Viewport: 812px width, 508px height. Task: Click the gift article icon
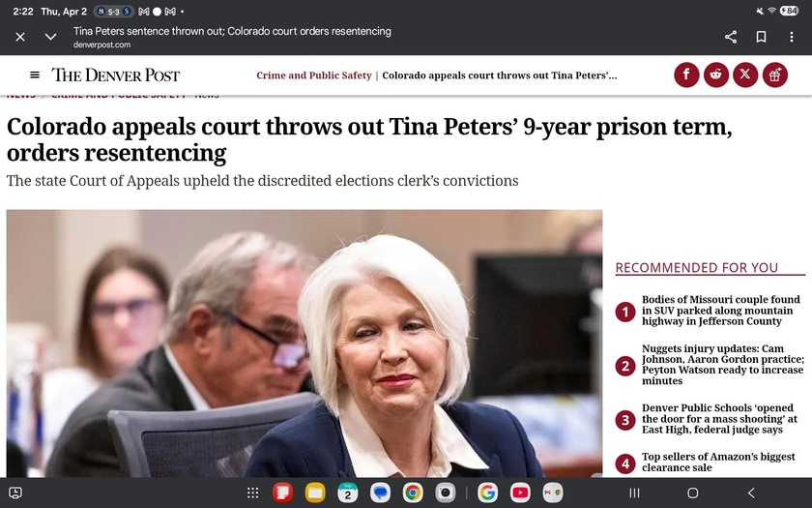775,75
